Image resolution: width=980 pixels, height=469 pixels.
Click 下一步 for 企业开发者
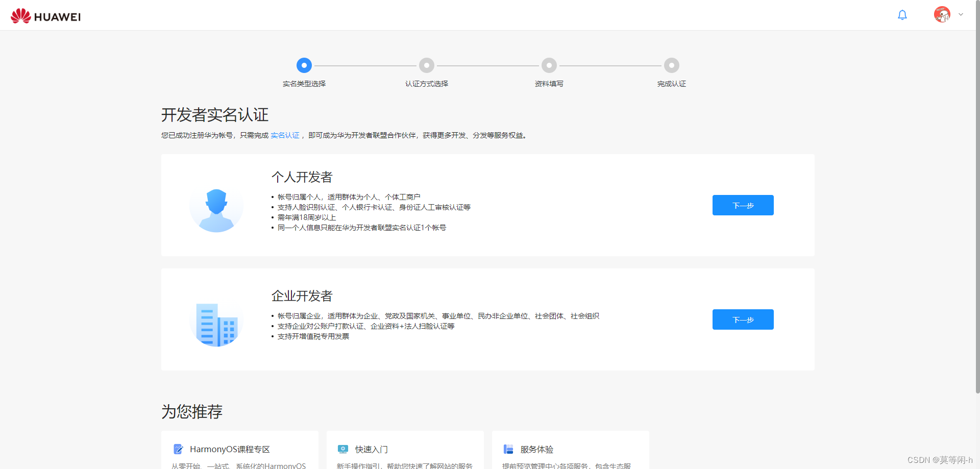tap(743, 319)
